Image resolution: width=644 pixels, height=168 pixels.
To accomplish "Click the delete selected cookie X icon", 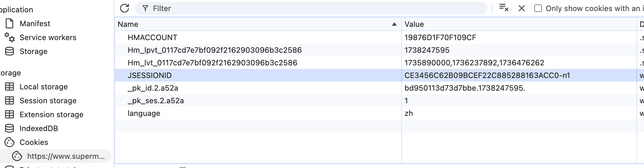I will 522,9.
